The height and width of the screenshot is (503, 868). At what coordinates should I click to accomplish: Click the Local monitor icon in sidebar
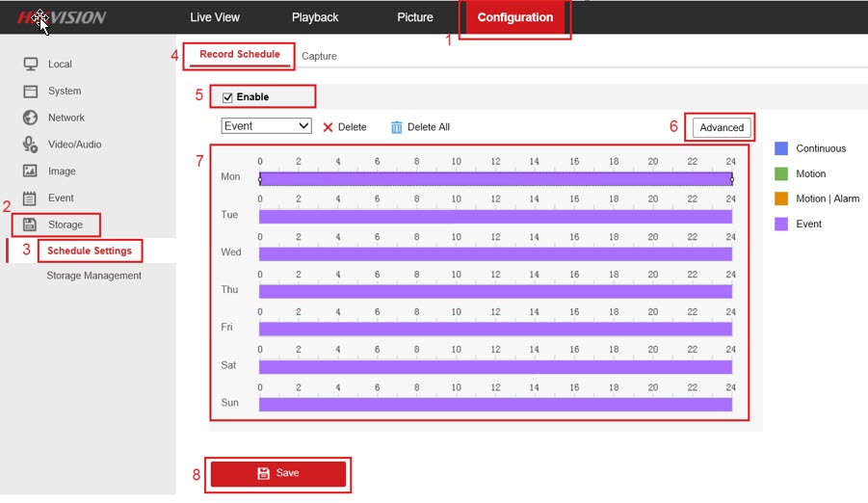click(30, 65)
